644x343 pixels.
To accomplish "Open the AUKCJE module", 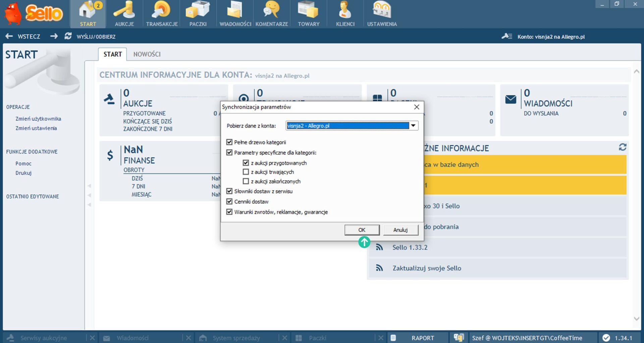I will point(124,14).
